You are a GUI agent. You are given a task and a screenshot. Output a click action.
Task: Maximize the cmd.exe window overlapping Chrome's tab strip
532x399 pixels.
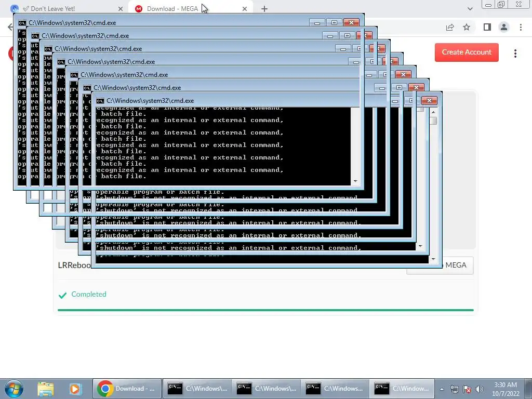pyautogui.click(x=334, y=23)
